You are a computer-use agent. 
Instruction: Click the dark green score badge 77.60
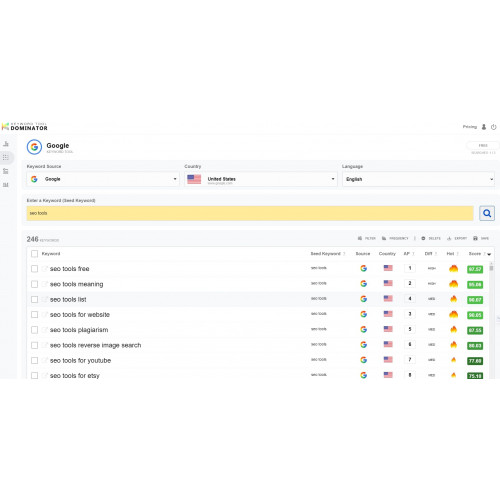click(475, 361)
